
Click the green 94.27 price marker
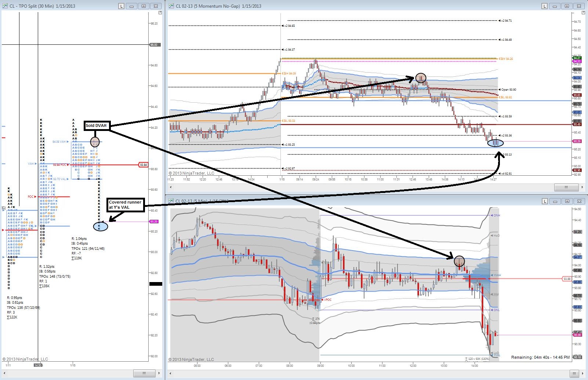pyautogui.click(x=577, y=58)
